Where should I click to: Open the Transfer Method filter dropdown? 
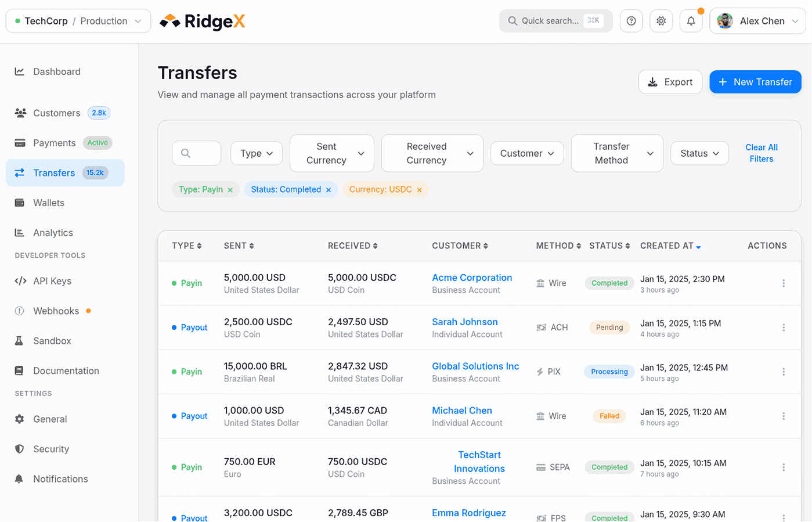[616, 153]
